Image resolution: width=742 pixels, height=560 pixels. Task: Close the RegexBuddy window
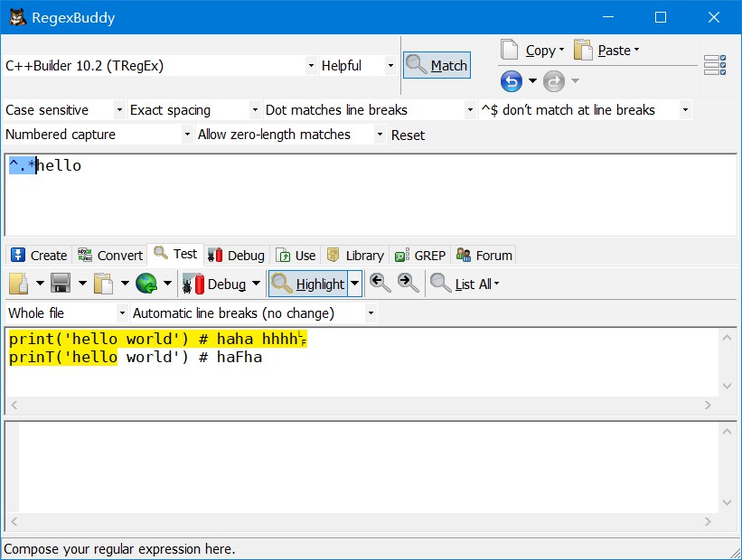tap(714, 17)
